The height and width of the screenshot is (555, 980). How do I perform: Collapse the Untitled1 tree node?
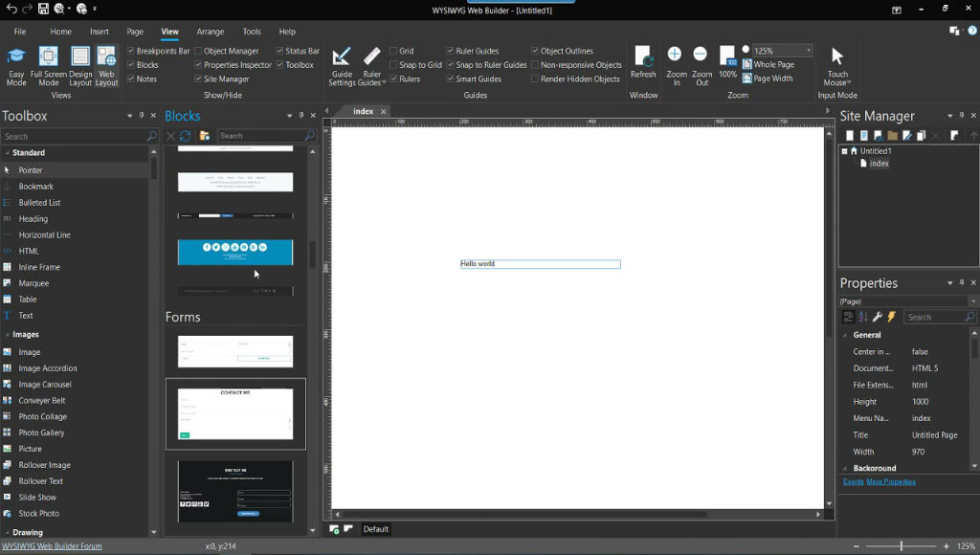844,150
